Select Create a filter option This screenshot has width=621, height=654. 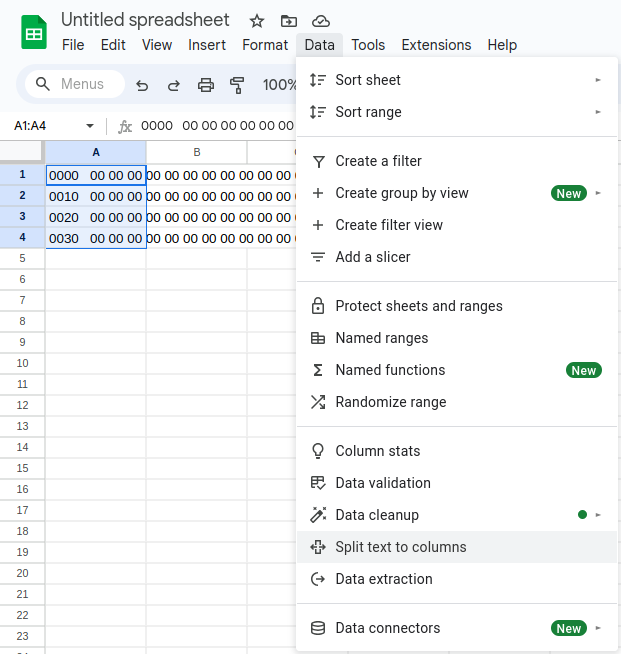click(457, 161)
